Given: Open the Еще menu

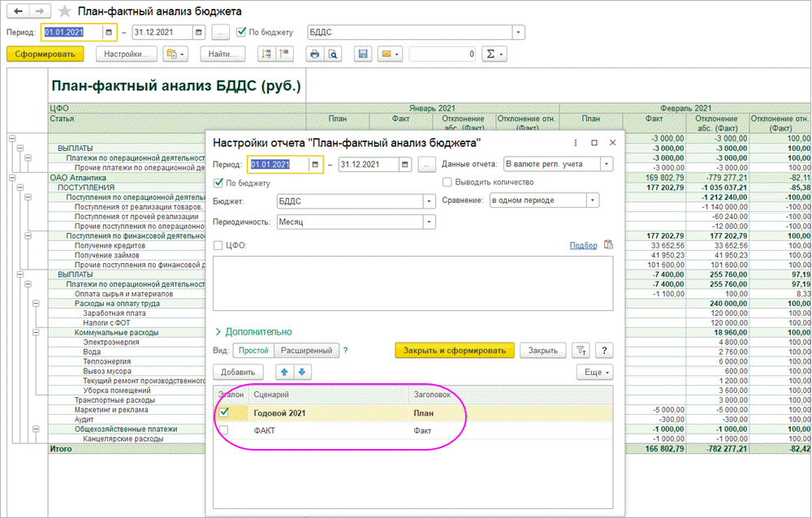Looking at the screenshot, I should click(595, 372).
